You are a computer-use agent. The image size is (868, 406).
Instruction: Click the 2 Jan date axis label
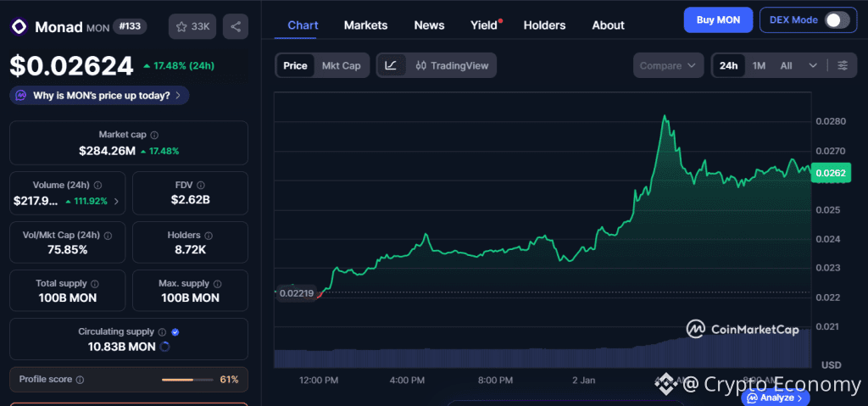pyautogui.click(x=583, y=380)
